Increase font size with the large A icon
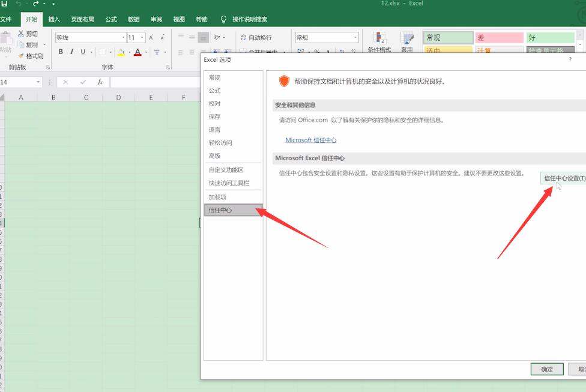 pyautogui.click(x=151, y=37)
